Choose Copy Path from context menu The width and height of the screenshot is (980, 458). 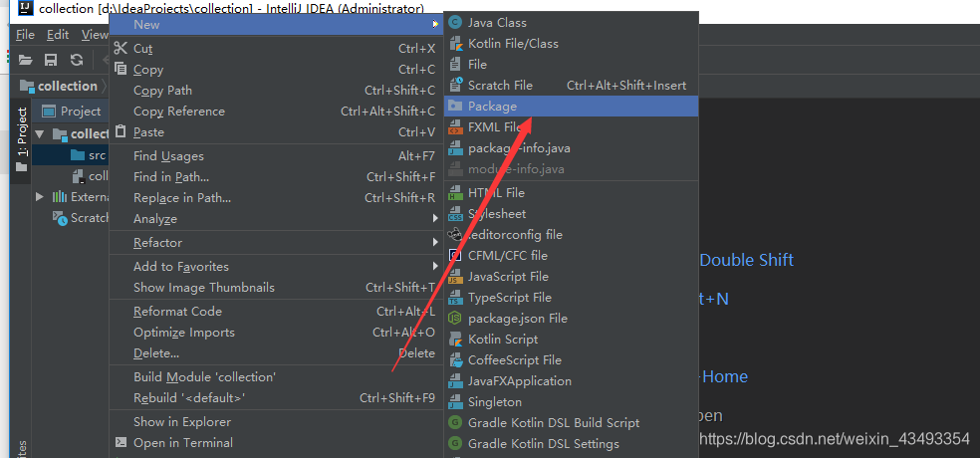click(276, 91)
